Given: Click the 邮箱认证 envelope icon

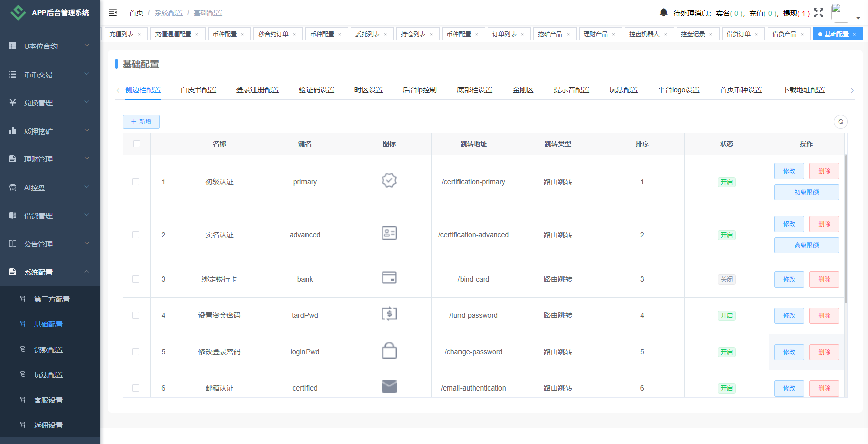Looking at the screenshot, I should pos(389,386).
